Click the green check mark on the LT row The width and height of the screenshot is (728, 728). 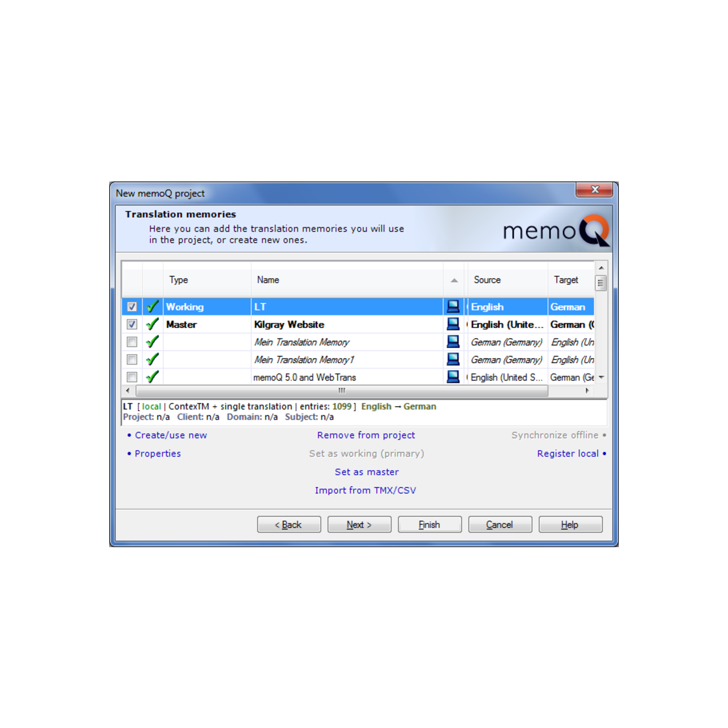click(152, 306)
